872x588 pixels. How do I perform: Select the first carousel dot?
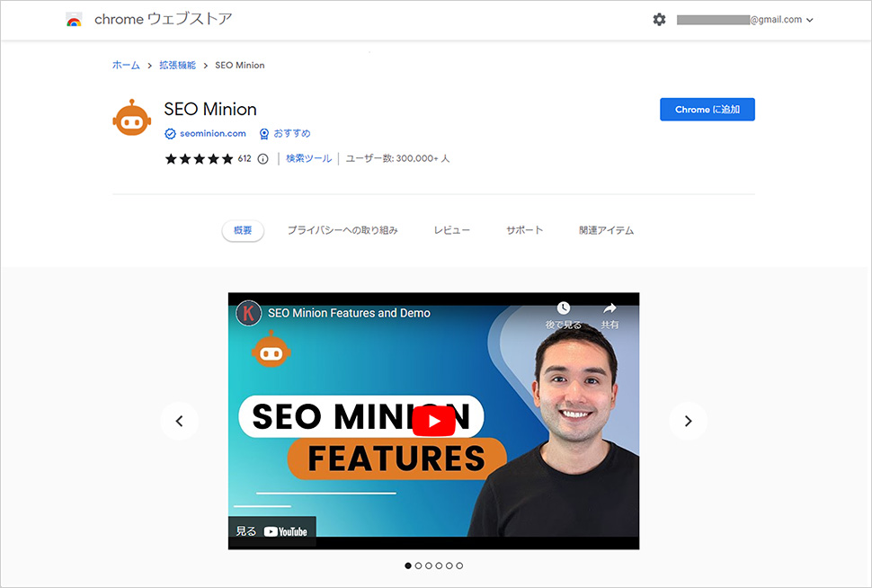408,566
